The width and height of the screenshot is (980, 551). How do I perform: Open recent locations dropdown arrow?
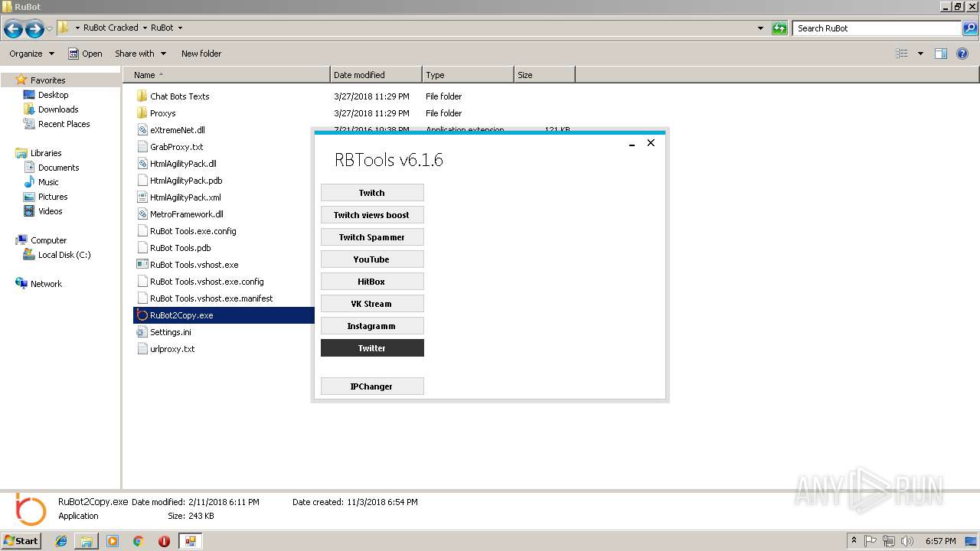[x=50, y=29]
